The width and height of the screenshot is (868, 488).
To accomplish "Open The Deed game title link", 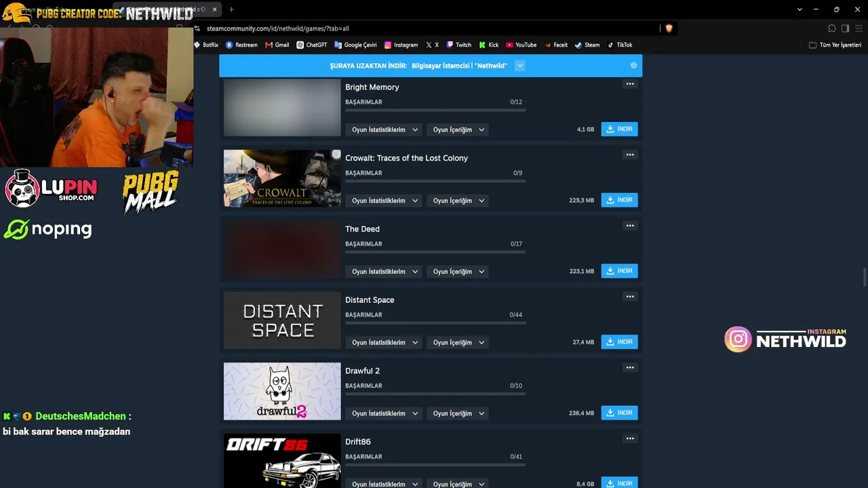I will 362,229.
